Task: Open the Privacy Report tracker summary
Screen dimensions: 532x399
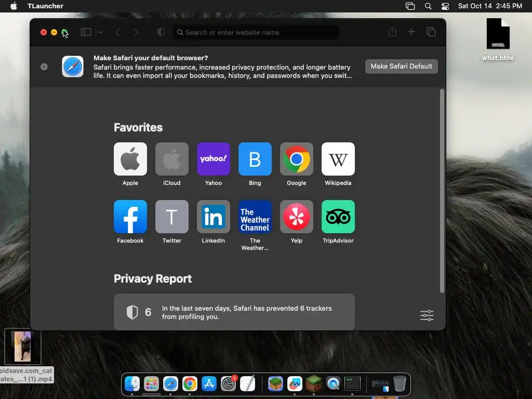Action: (x=234, y=312)
